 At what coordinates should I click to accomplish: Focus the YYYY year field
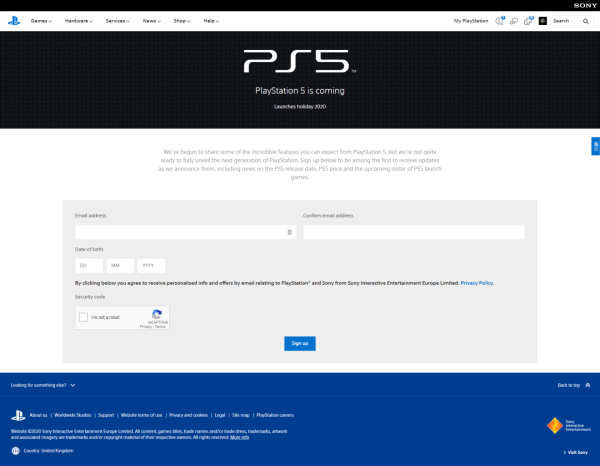click(152, 266)
